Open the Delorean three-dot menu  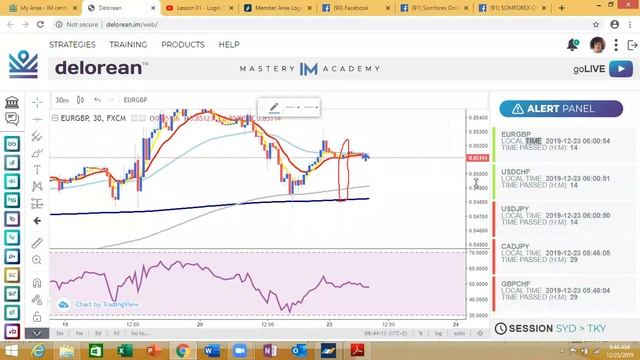[616, 45]
